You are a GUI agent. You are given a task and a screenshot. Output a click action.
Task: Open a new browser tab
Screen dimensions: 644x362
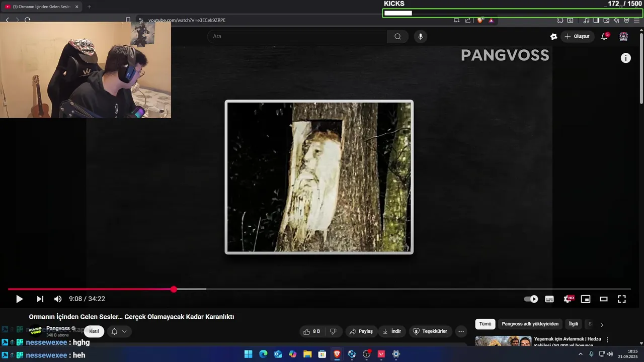pos(89,7)
